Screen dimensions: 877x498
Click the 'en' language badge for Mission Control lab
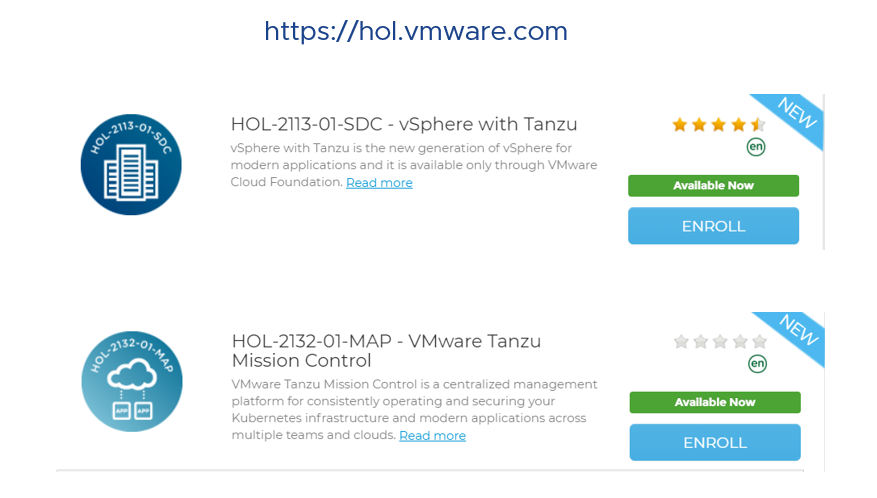pos(757,364)
